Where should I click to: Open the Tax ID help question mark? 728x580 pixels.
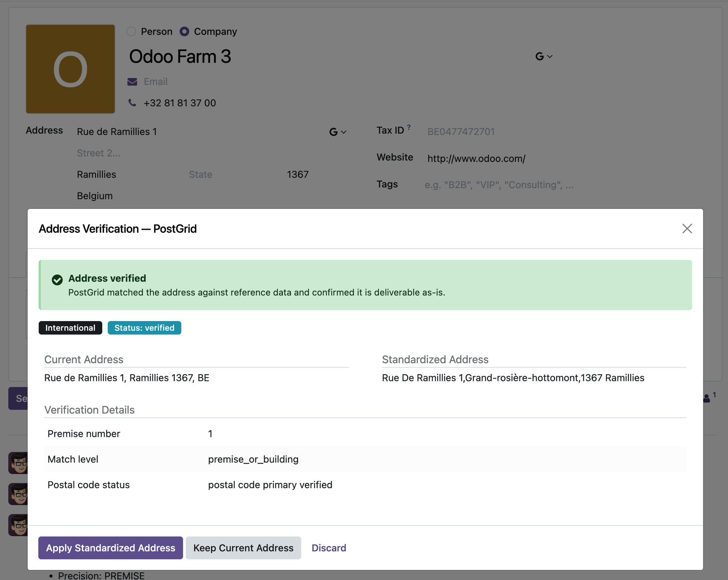(409, 127)
